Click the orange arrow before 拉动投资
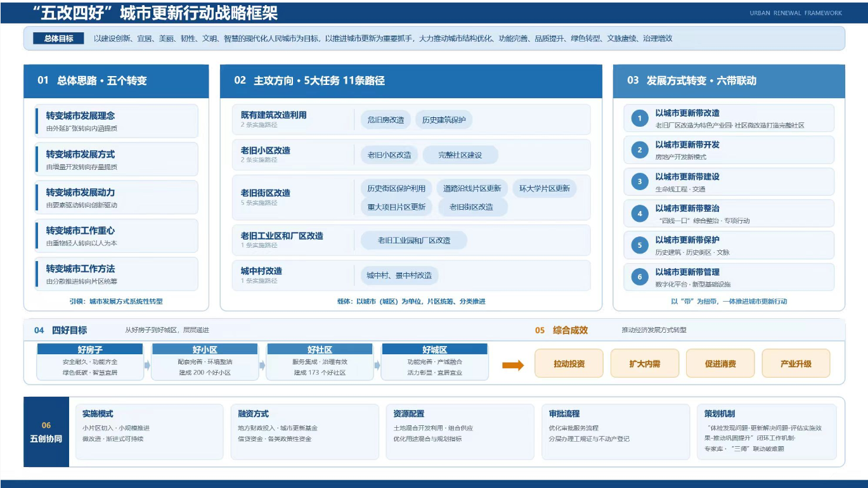 [513, 365]
